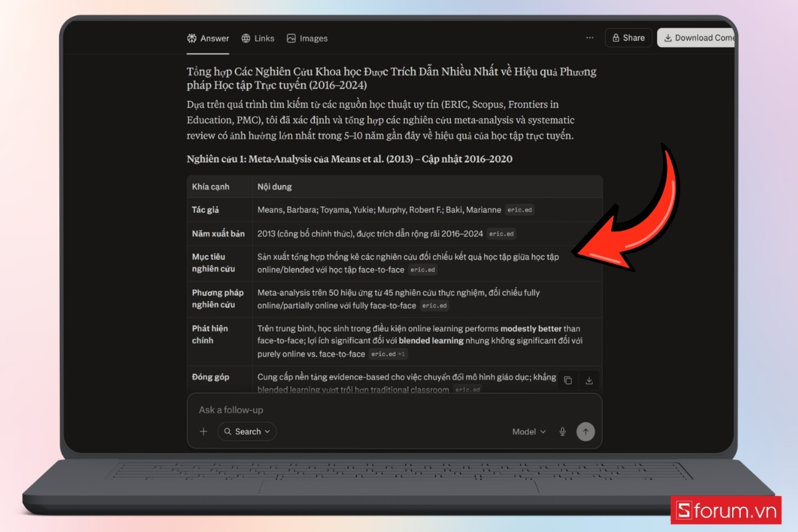Open the Model selector dropdown

tap(529, 432)
